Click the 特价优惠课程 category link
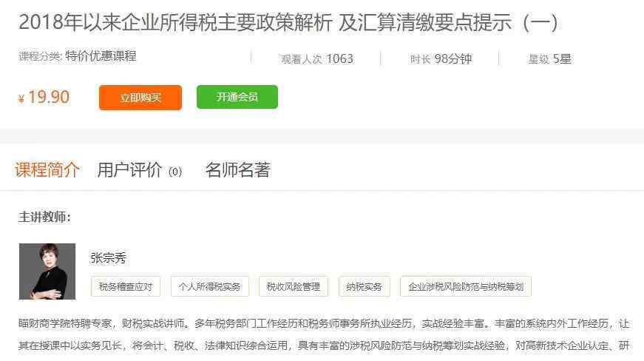 pyautogui.click(x=101, y=56)
